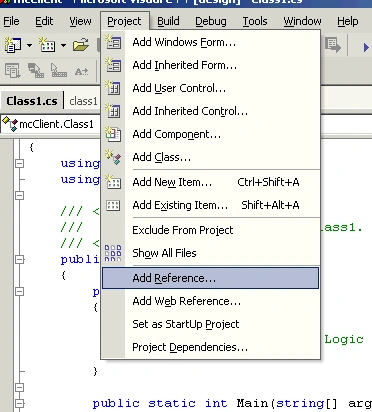Viewport: 372px width, 412px height.
Task: Open the Add New Item dropdown arrow
Action: point(63,45)
